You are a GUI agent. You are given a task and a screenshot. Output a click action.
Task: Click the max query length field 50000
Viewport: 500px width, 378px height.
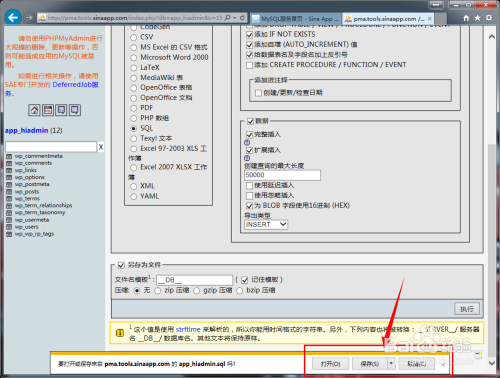pyautogui.click(x=282, y=175)
